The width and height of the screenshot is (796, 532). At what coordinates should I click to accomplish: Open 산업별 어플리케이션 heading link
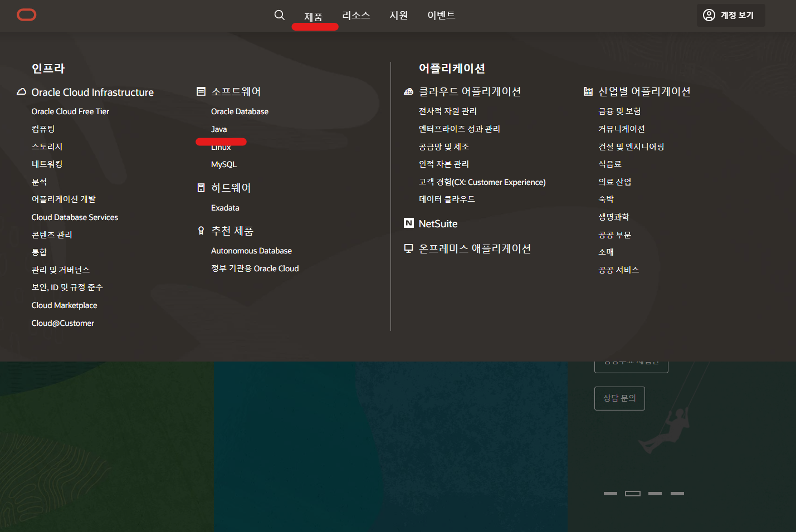644,91
